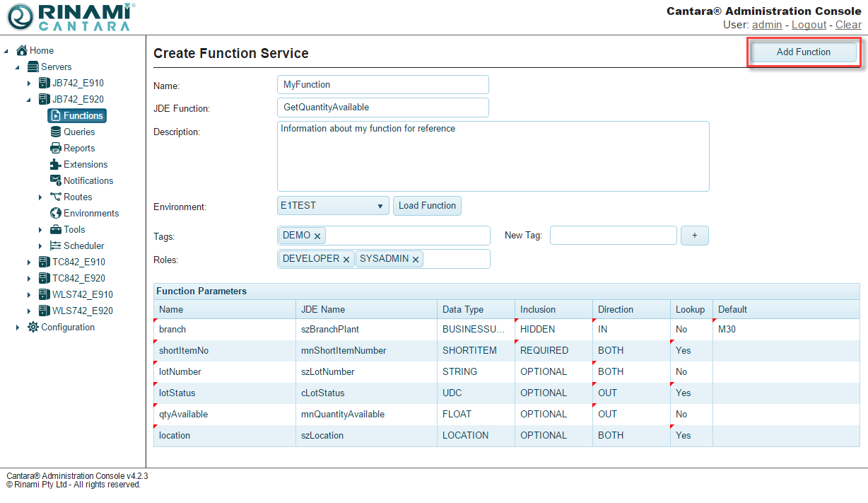The image size is (868, 503).
Task: Click the Reports printer icon
Action: pyautogui.click(x=56, y=148)
